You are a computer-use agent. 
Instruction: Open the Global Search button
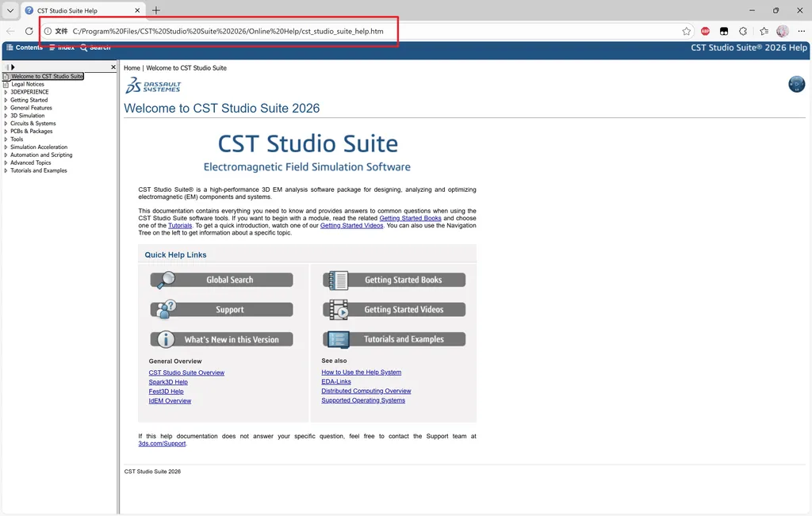[x=222, y=280]
